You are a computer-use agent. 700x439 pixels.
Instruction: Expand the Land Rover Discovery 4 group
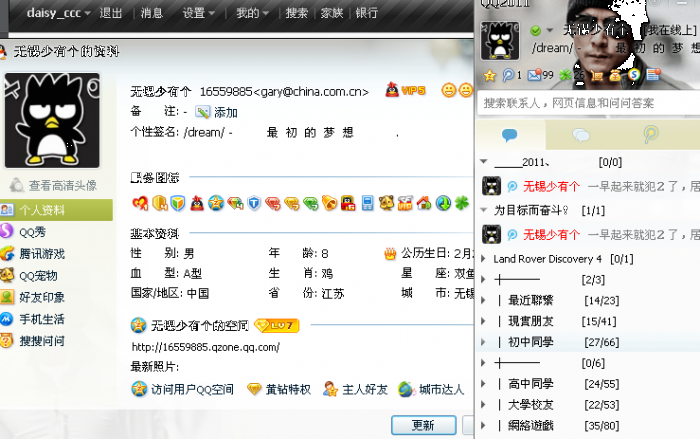click(483, 259)
